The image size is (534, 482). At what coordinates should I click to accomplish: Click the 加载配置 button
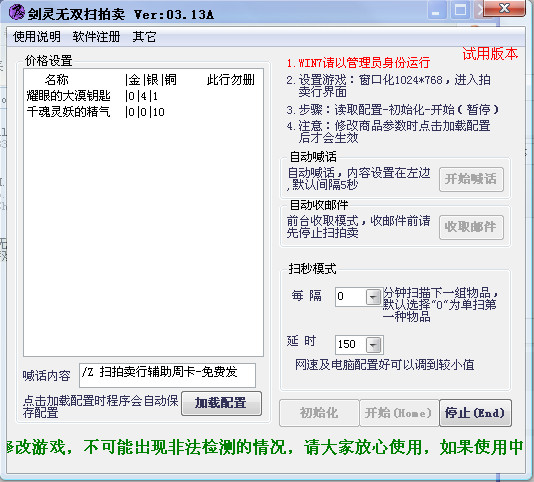click(x=221, y=403)
